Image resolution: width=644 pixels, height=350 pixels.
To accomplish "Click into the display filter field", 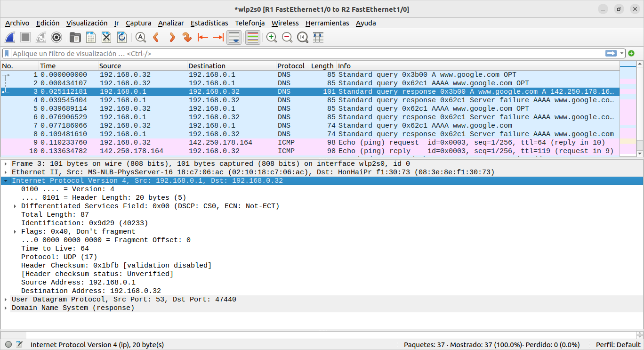I will pos(308,53).
